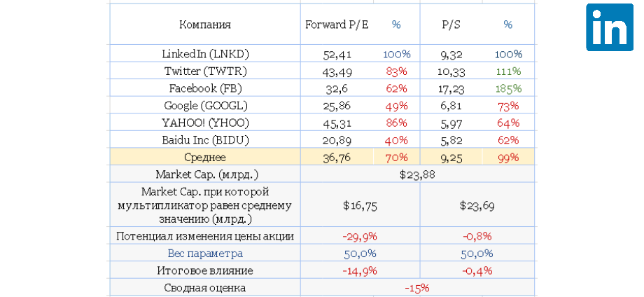Click the LinkedIn logo icon
The image size is (644, 297).
[608, 27]
